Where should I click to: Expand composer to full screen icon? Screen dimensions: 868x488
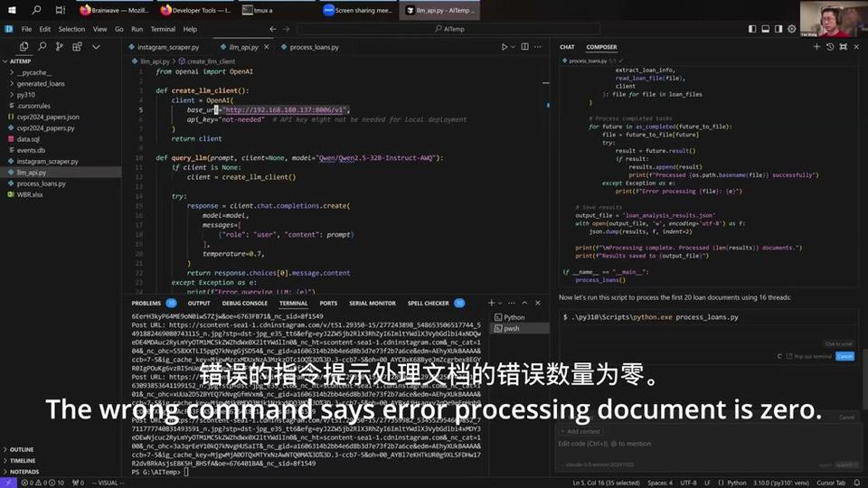pos(843,47)
